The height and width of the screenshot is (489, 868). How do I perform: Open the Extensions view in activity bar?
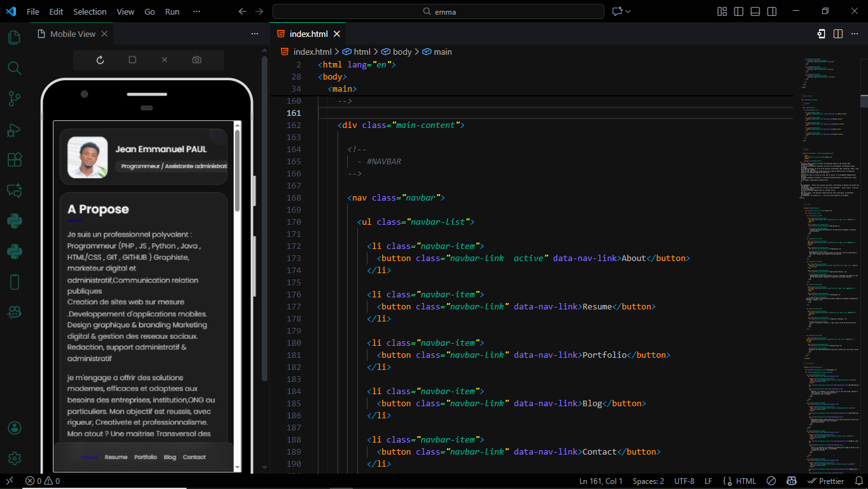point(14,160)
